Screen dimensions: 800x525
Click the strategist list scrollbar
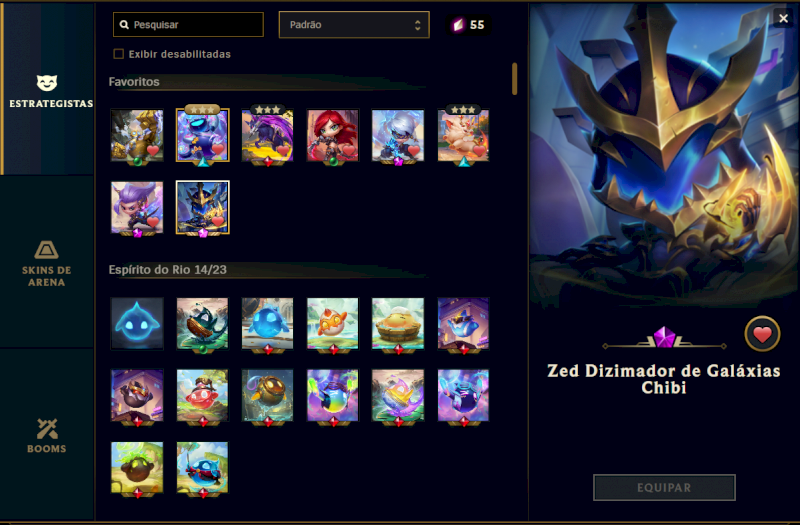[x=514, y=79]
